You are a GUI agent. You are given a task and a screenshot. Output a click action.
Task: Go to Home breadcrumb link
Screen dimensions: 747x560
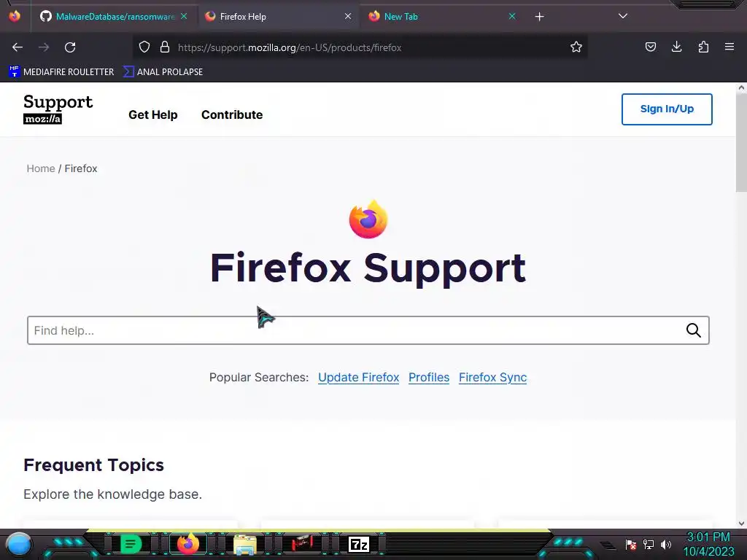pos(41,168)
